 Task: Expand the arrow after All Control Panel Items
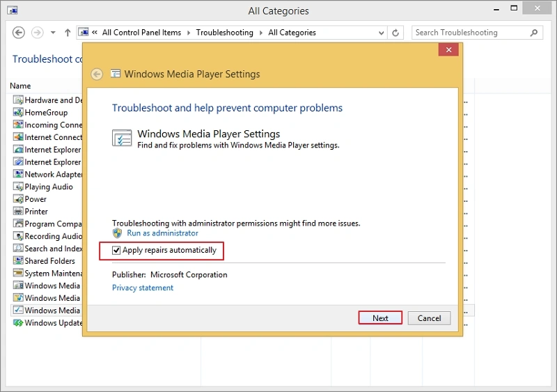point(188,33)
